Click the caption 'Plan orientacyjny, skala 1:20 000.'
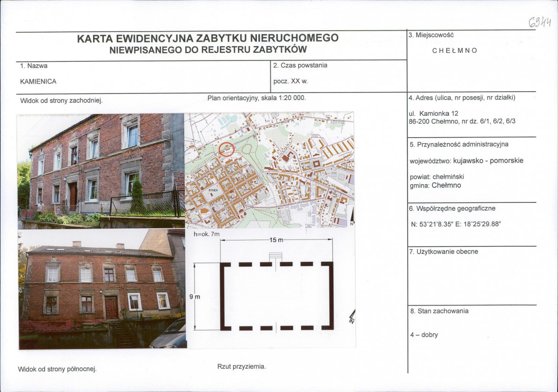558x392 pixels. (256, 98)
